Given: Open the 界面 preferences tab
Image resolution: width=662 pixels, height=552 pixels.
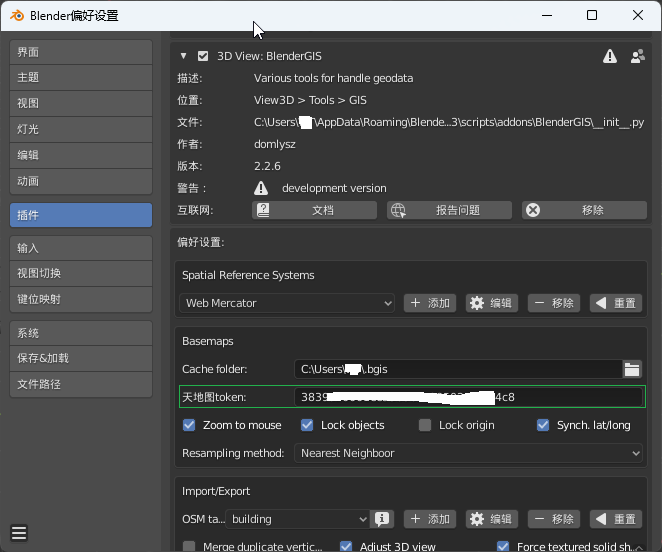Looking at the screenshot, I should point(81,52).
